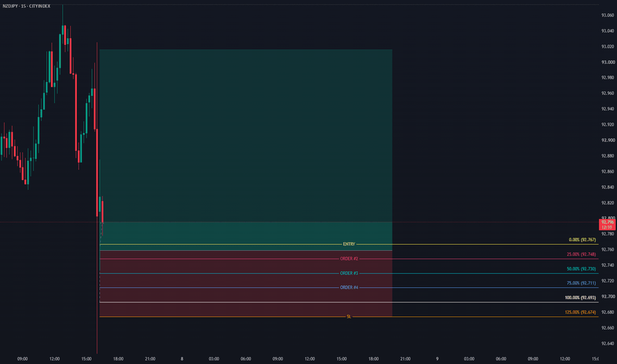This screenshot has height=364, width=617.
Task: Click the 92.700 price axis label
Action: click(608, 296)
